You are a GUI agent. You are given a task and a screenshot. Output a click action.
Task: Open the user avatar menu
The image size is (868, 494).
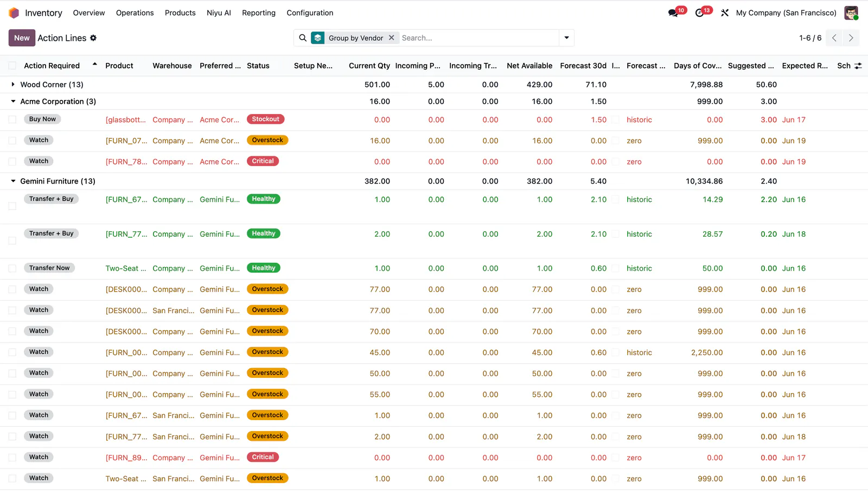pos(851,13)
